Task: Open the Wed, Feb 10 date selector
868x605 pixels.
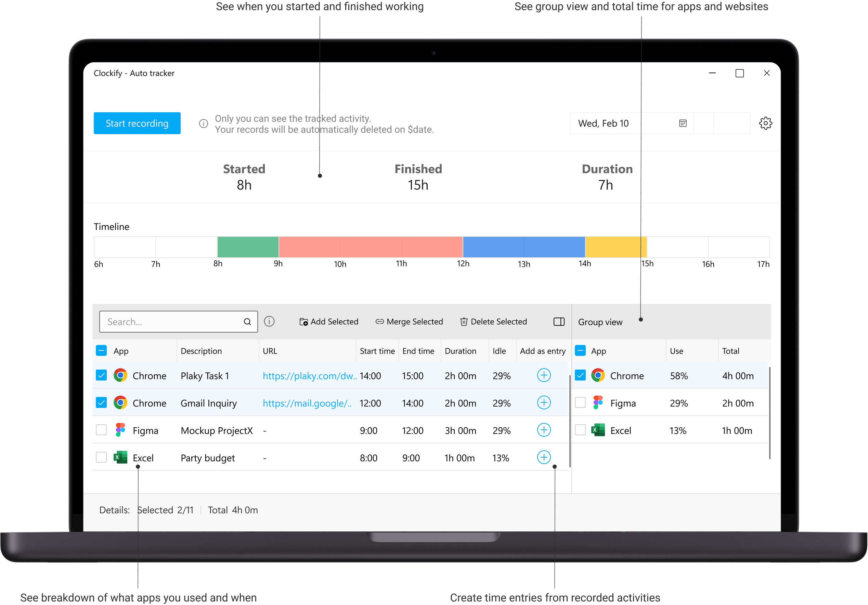Action: [604, 123]
